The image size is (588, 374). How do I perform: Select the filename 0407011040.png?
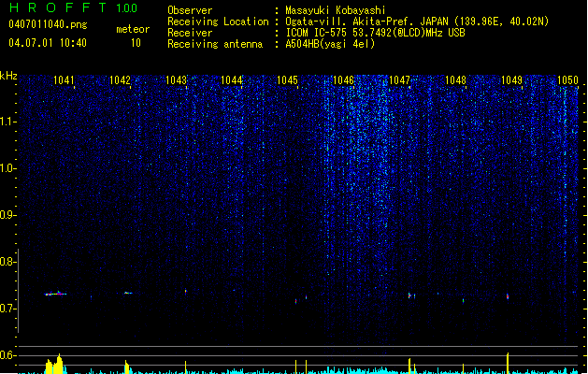point(48,24)
